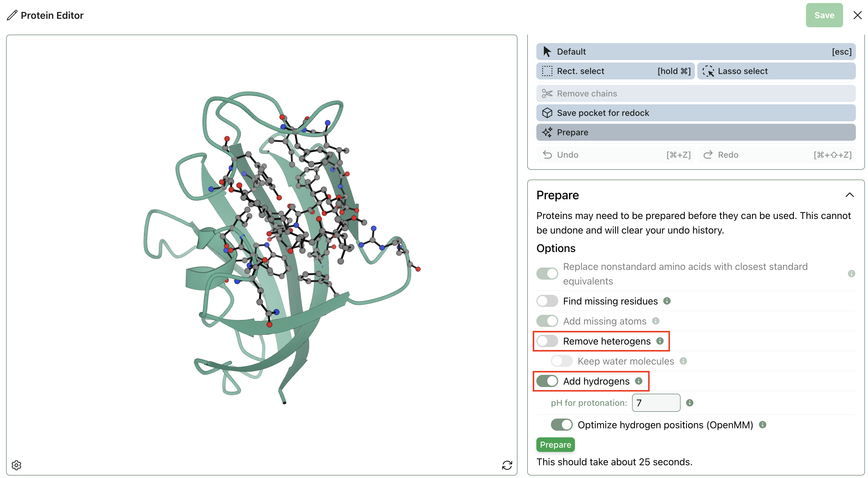Activate the Lasso select tool
The height and width of the screenshot is (478, 868).
pos(776,71)
